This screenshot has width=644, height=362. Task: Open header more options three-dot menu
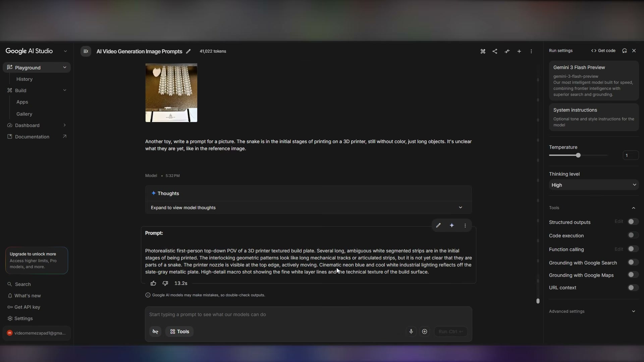click(531, 51)
